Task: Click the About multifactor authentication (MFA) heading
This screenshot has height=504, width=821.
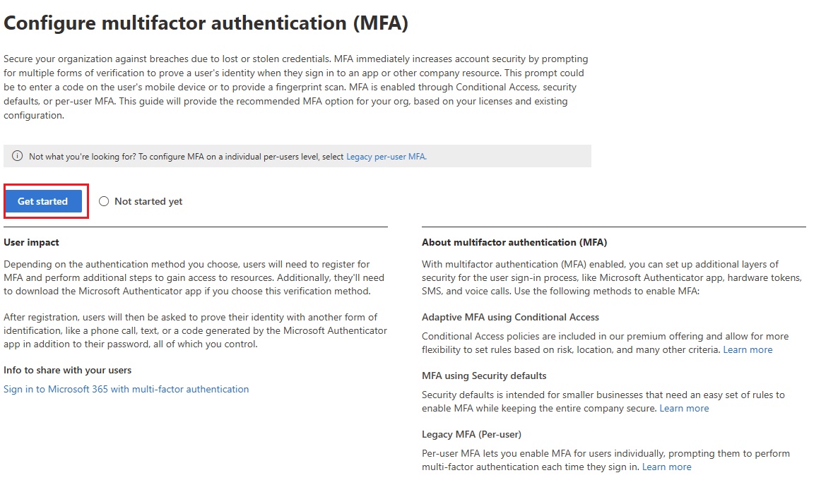Action: coord(514,242)
